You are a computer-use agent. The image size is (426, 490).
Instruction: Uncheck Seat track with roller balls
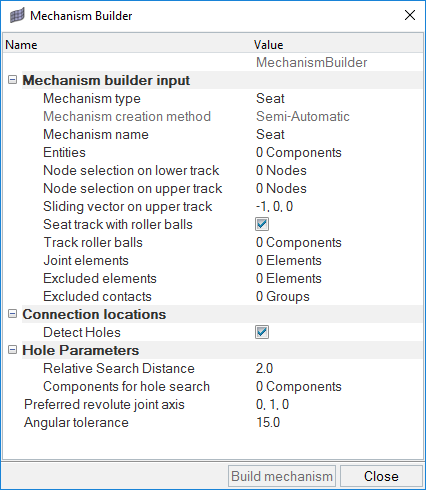tap(262, 224)
